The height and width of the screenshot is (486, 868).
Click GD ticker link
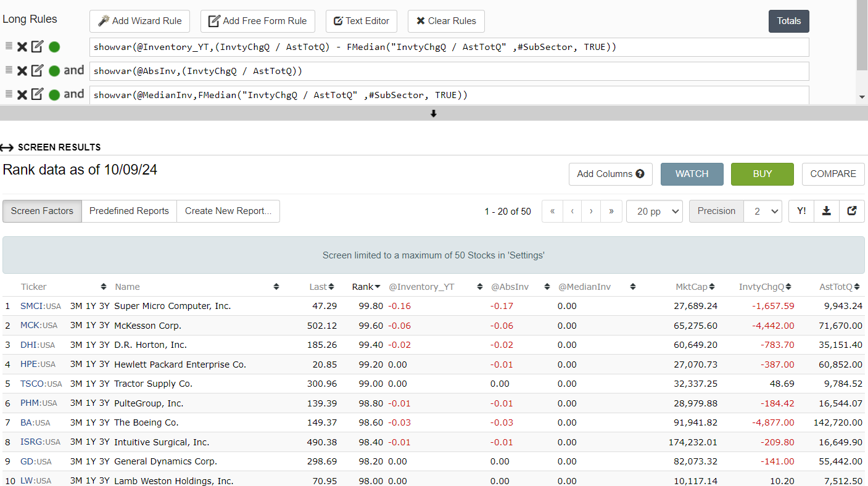tap(36, 462)
